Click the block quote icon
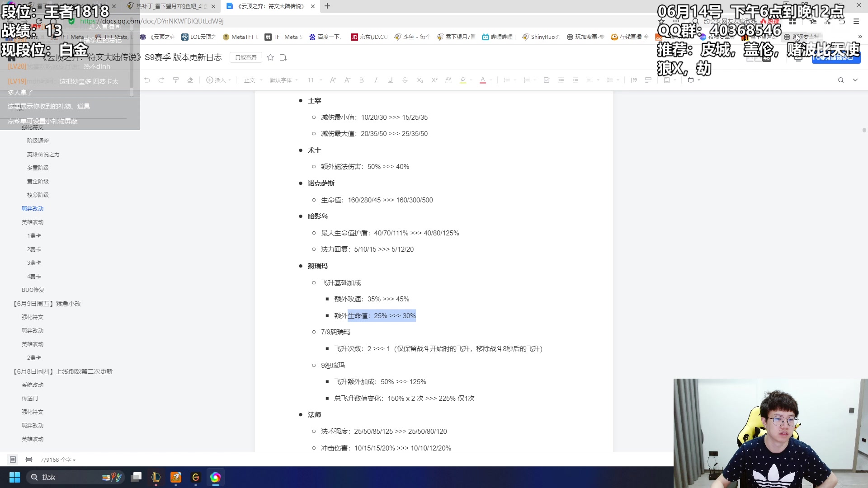 tap(634, 80)
